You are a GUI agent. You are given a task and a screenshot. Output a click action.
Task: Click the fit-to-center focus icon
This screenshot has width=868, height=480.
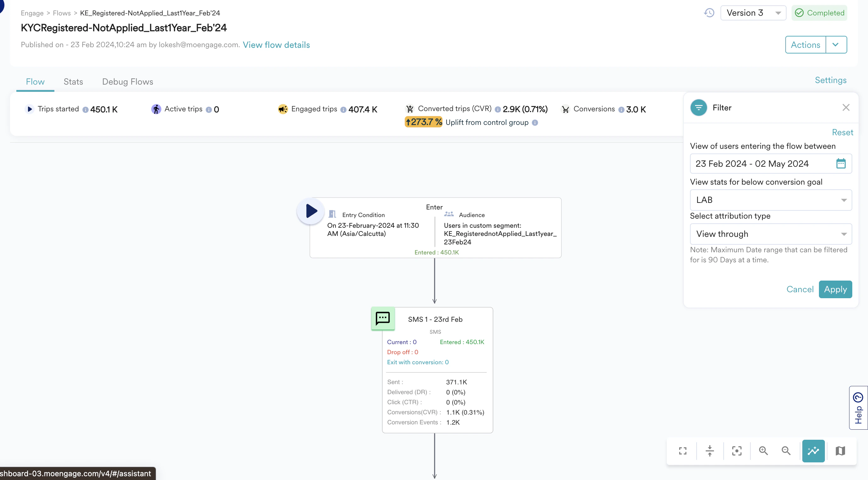pyautogui.click(x=737, y=451)
